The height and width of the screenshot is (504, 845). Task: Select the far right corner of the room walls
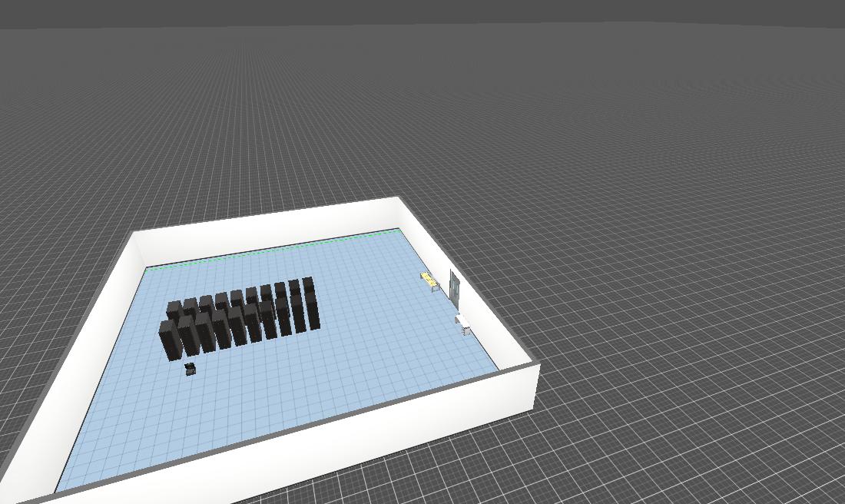point(399,203)
